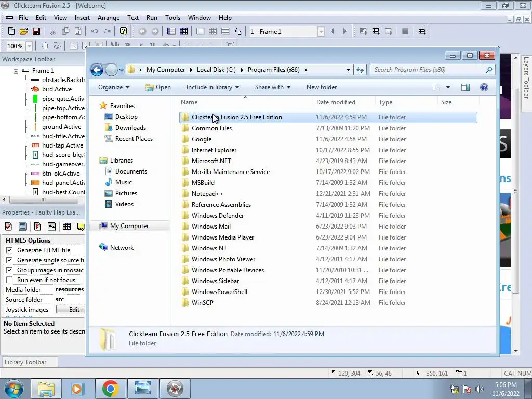Open the address bar history dropdown

pyautogui.click(x=348, y=70)
